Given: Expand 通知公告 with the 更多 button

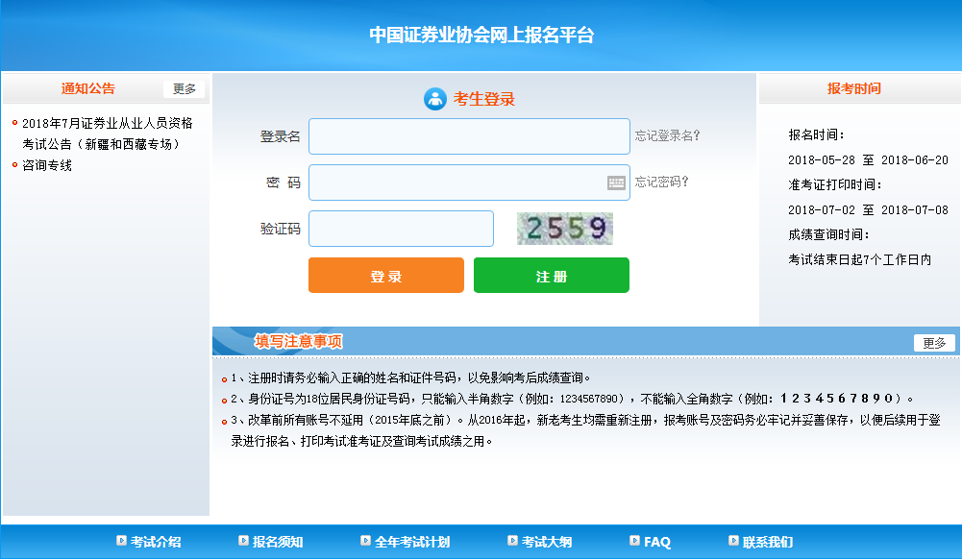Looking at the screenshot, I should (x=184, y=87).
